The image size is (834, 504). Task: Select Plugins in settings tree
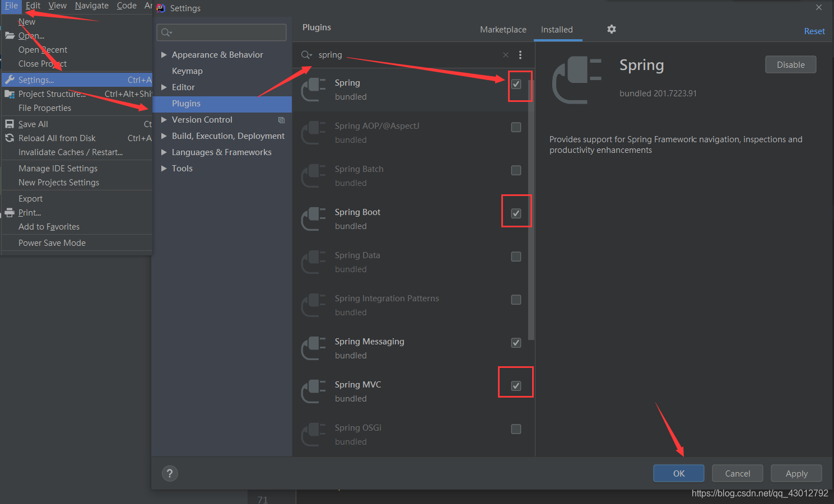pyautogui.click(x=222, y=104)
